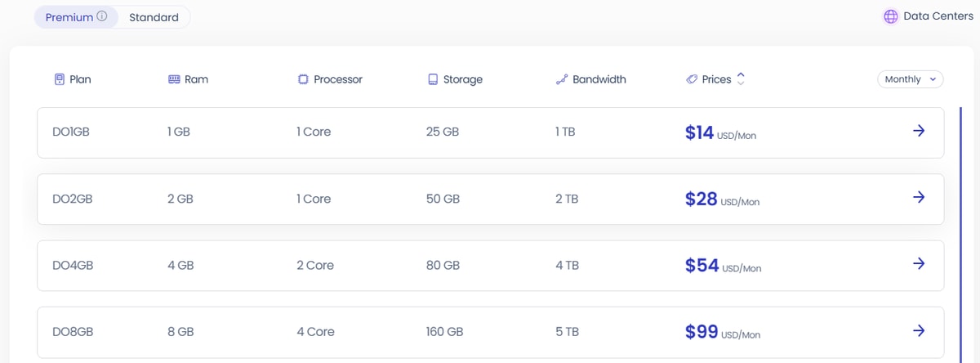Click the $99 USD/Mon price
Screen dimensions: 980x363
[x=723, y=333]
